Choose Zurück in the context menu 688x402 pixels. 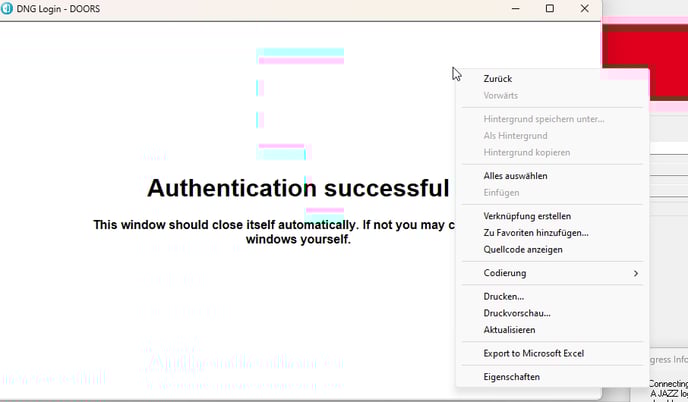pos(498,79)
